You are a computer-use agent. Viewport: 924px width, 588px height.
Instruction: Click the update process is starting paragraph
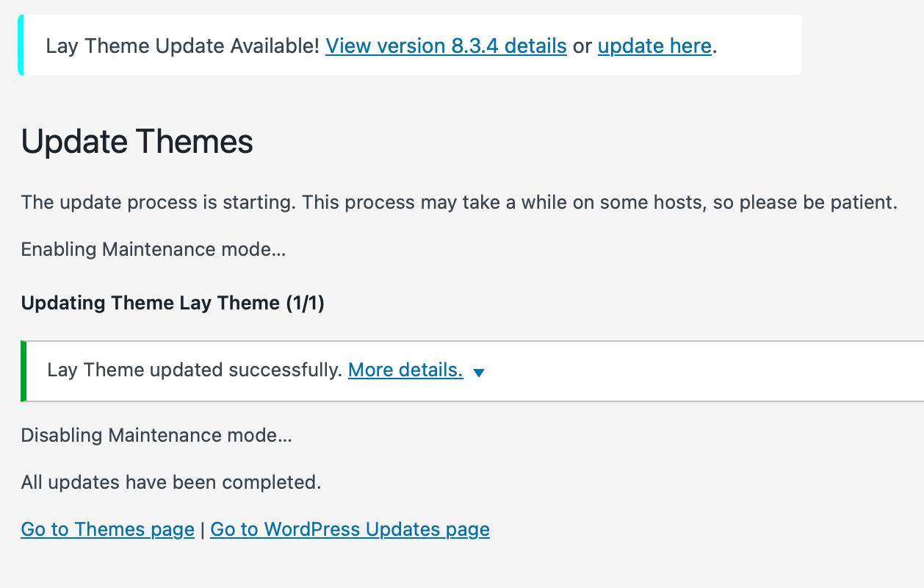pos(459,202)
